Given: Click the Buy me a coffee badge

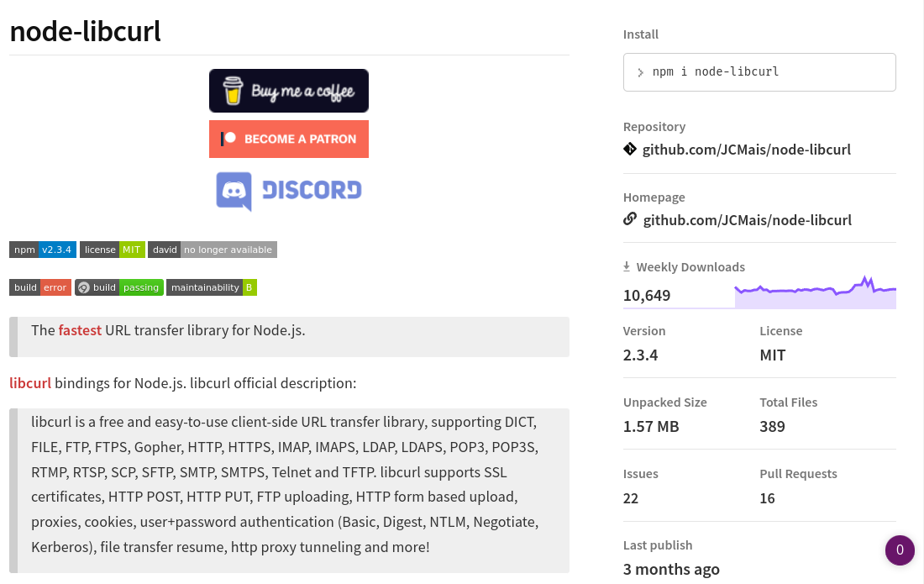Looking at the screenshot, I should [289, 91].
